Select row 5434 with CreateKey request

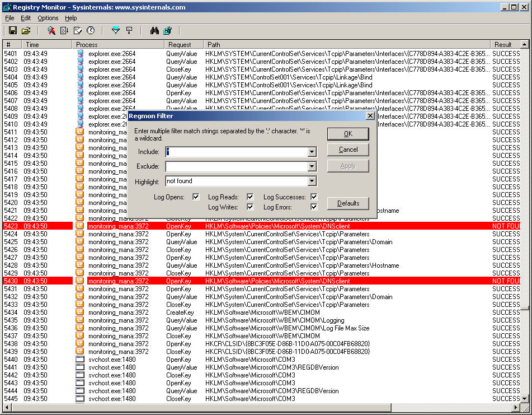coord(261,313)
